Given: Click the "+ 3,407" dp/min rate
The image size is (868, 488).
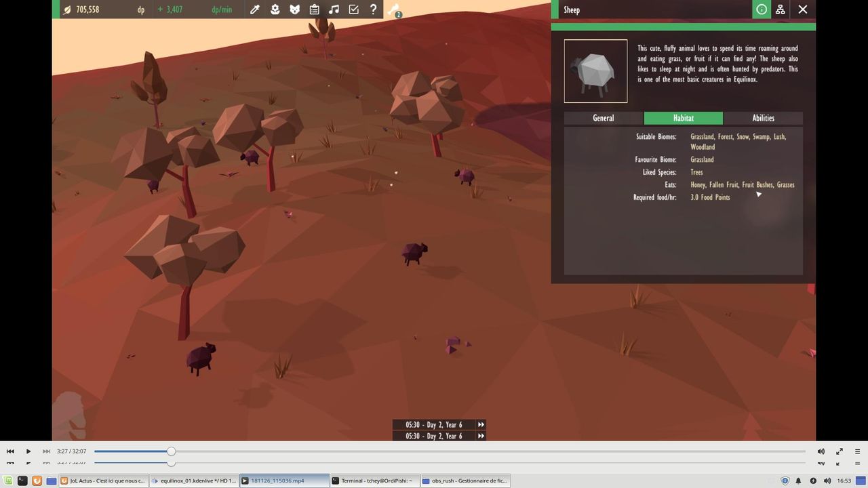Looking at the screenshot, I should coord(170,9).
